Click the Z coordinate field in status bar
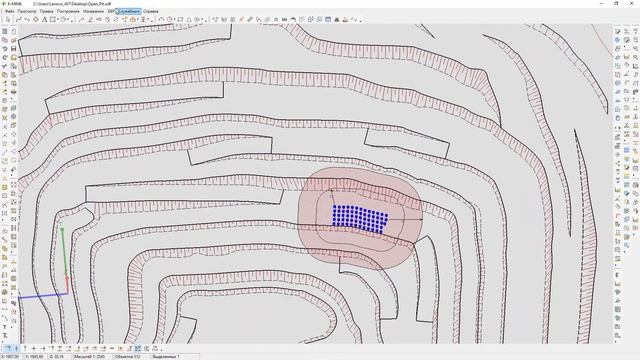Image resolution: width=640 pixels, height=360 pixels. coord(59,357)
